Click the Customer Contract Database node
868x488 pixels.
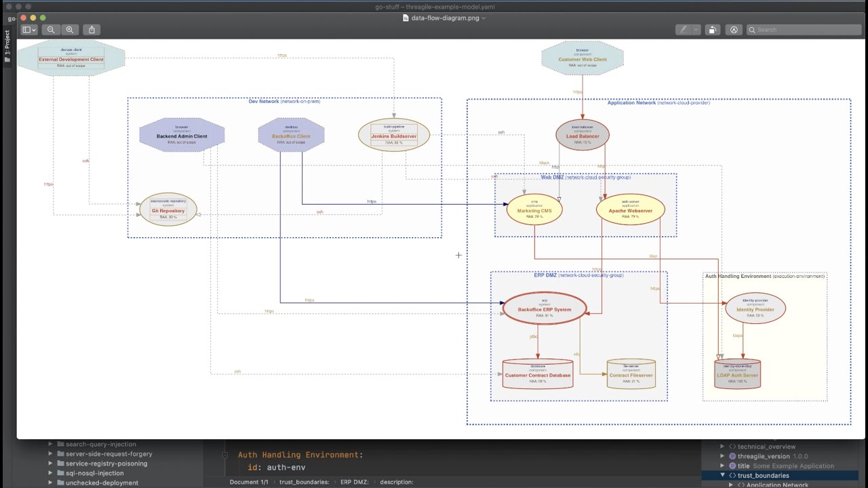tap(538, 374)
